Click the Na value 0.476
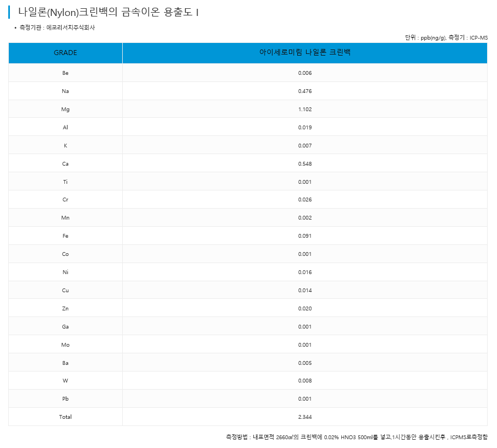 click(304, 91)
